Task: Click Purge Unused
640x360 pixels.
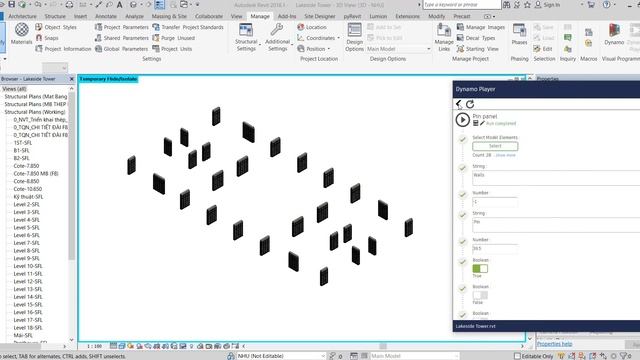Action: coord(173,38)
